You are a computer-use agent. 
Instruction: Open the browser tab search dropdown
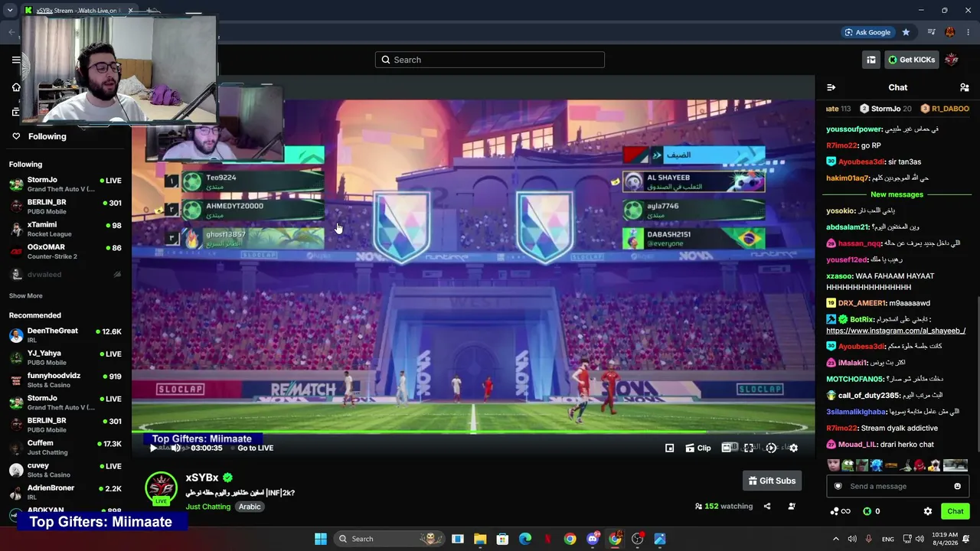[x=10, y=11]
